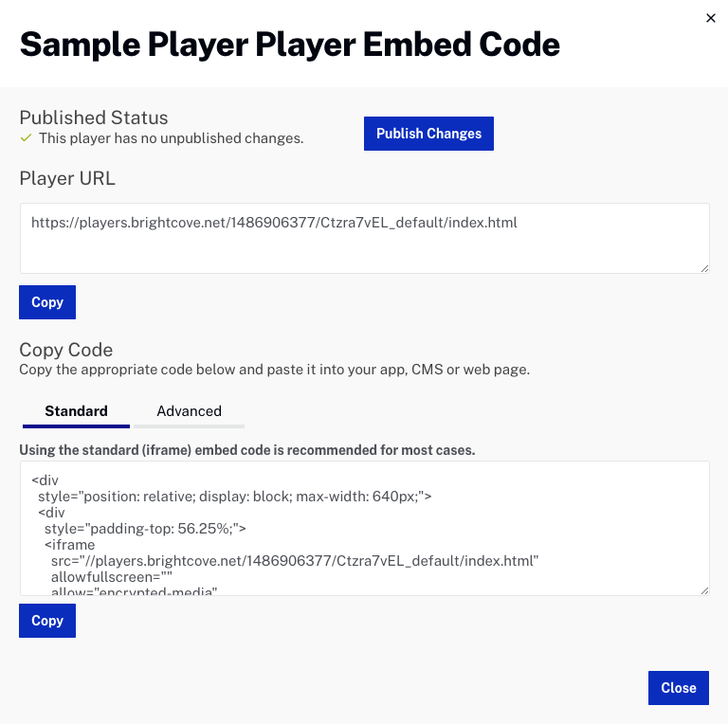Click the embed code box resize handle
Image resolution: width=728 pixels, height=724 pixels.
(x=704, y=590)
